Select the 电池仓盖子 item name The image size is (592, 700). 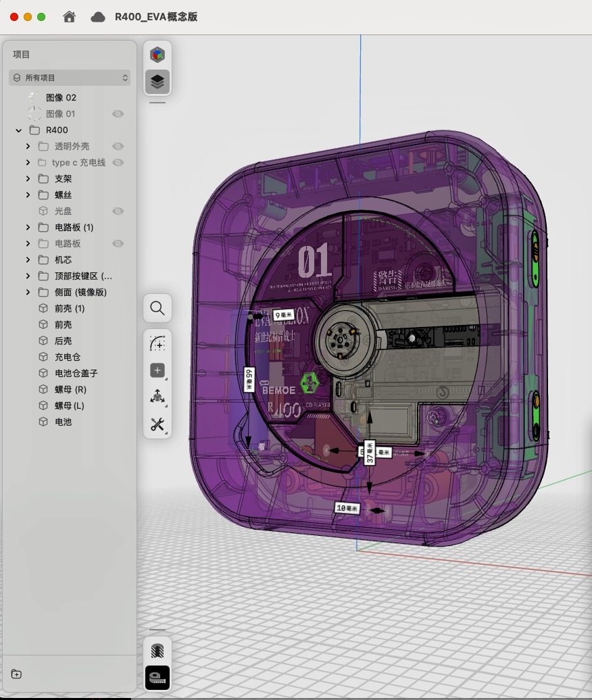(x=76, y=373)
